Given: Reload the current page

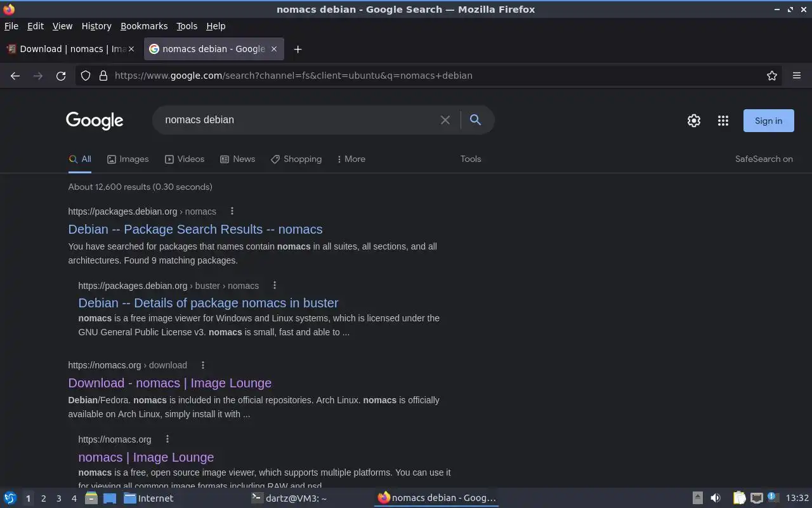Looking at the screenshot, I should (61, 76).
